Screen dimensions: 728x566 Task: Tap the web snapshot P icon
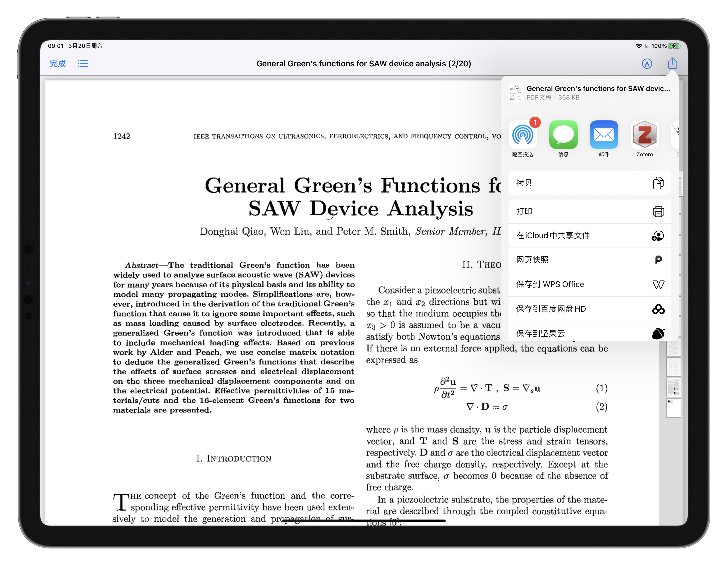click(658, 260)
